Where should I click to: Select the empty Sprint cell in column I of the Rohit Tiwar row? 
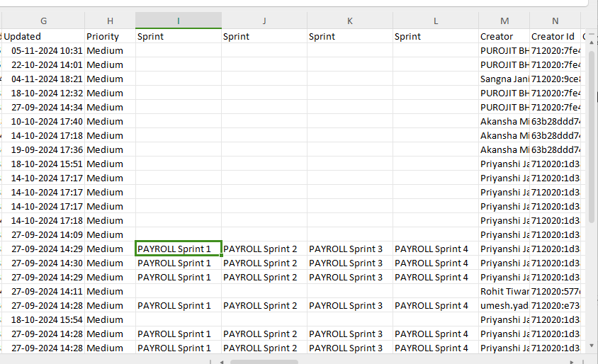[178, 292]
